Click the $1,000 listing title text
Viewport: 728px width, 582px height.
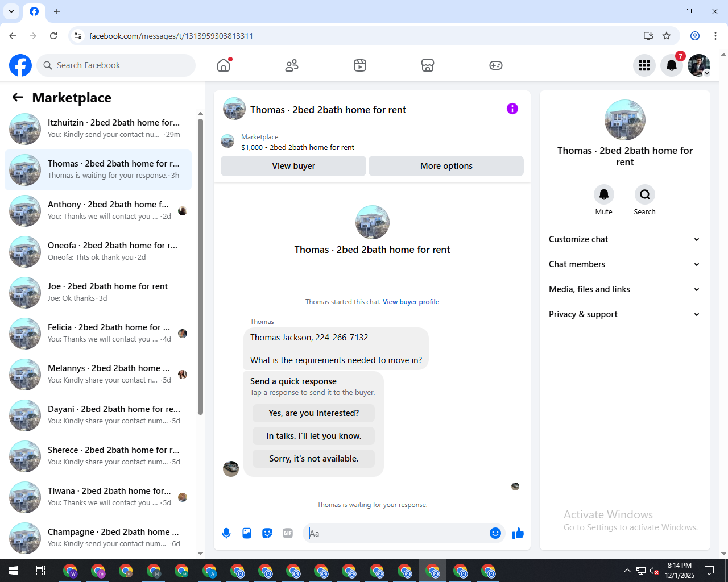(x=297, y=147)
